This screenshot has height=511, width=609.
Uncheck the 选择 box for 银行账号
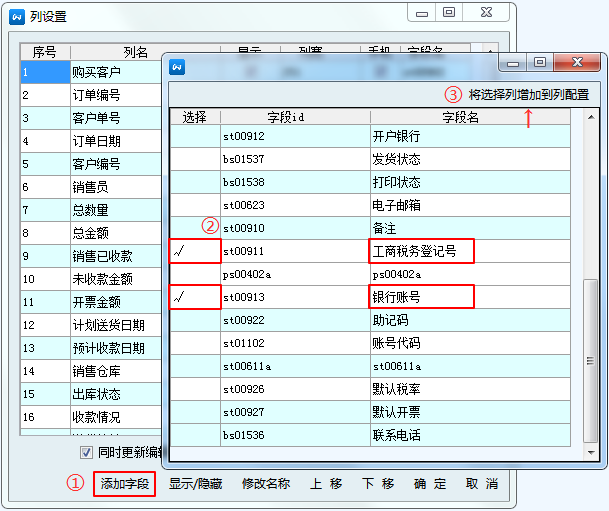tap(194, 297)
